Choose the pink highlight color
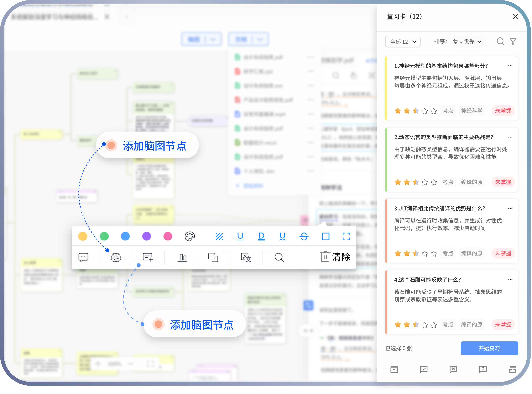Screen dimensions: 532x394 pos(168,237)
